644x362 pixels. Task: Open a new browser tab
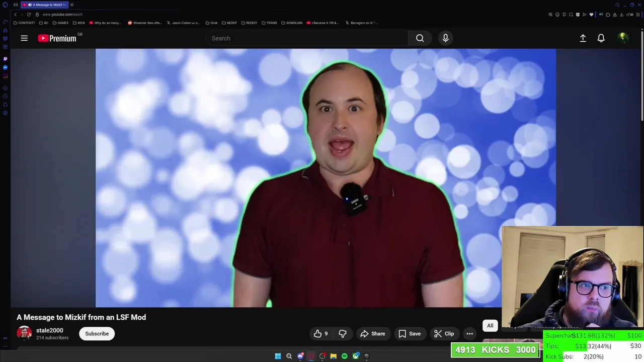coord(72,5)
